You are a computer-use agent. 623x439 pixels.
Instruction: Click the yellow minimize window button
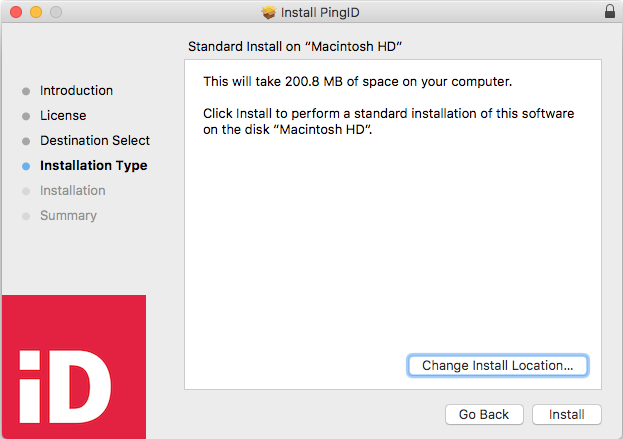(36, 12)
